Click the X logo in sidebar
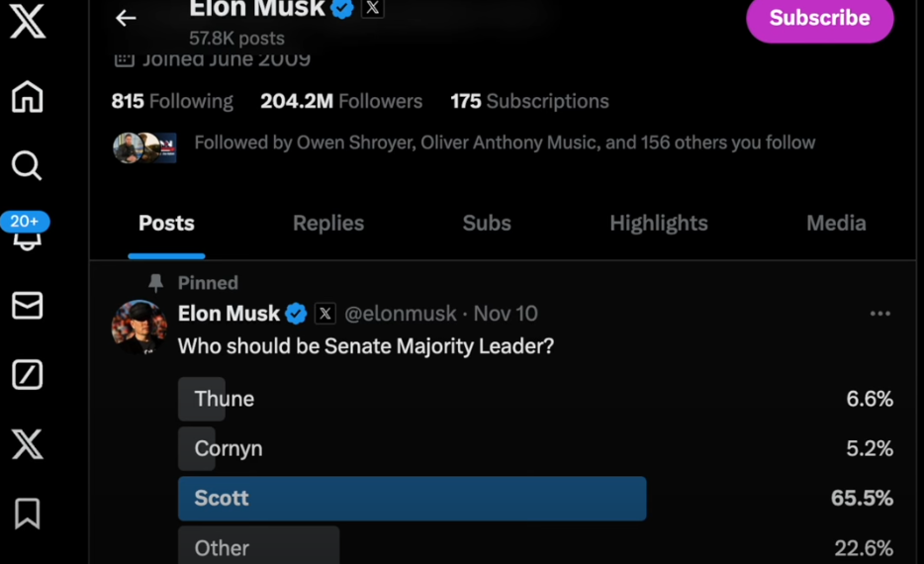 click(28, 20)
